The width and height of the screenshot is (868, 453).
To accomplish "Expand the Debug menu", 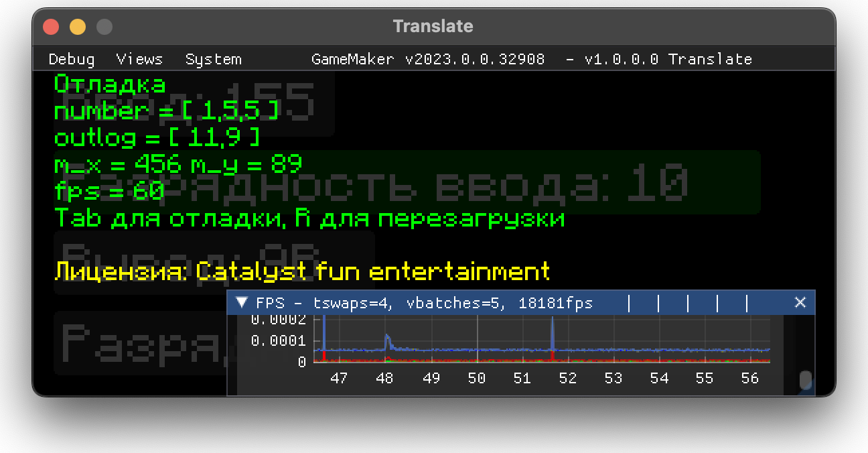I will coord(71,59).
